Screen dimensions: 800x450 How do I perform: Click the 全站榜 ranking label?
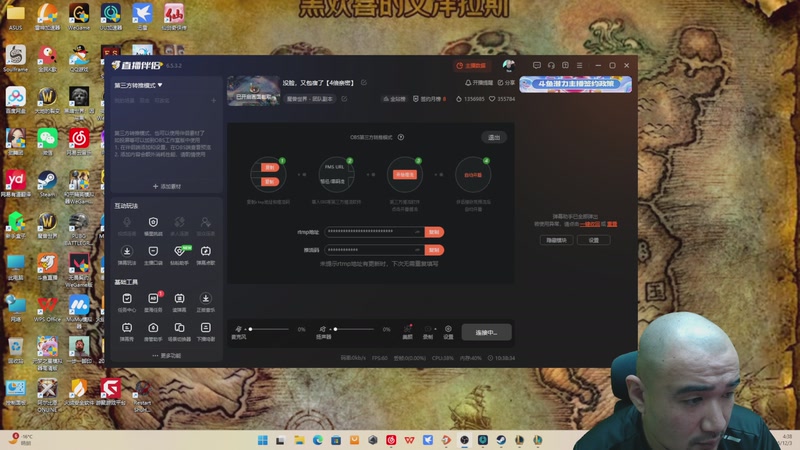(x=394, y=99)
